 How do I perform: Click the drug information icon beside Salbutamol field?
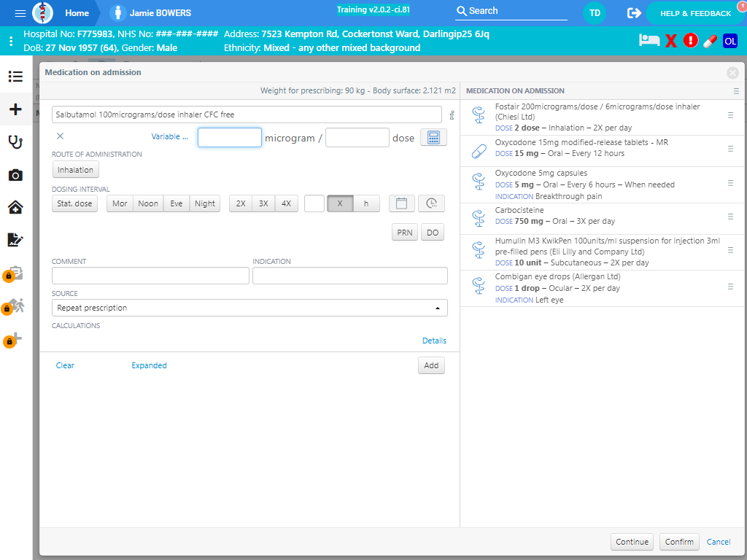452,114
